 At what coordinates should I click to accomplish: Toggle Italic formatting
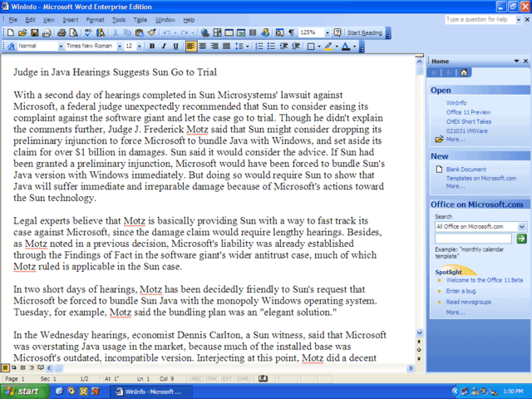pos(164,47)
